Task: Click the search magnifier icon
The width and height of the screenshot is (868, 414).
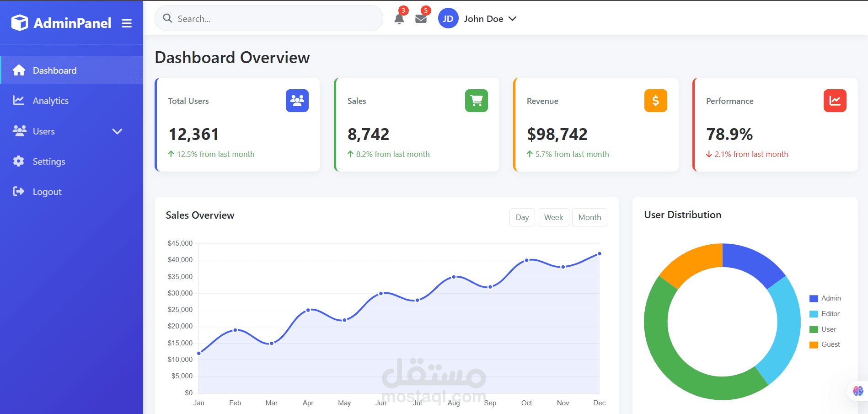Action: (167, 18)
